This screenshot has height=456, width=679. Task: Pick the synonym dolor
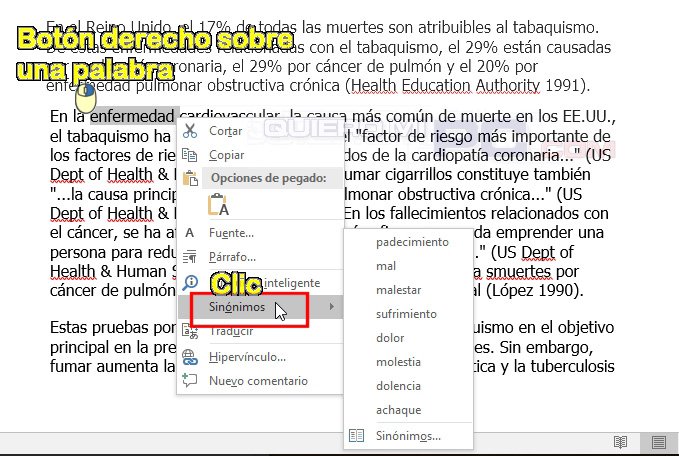coord(408,338)
